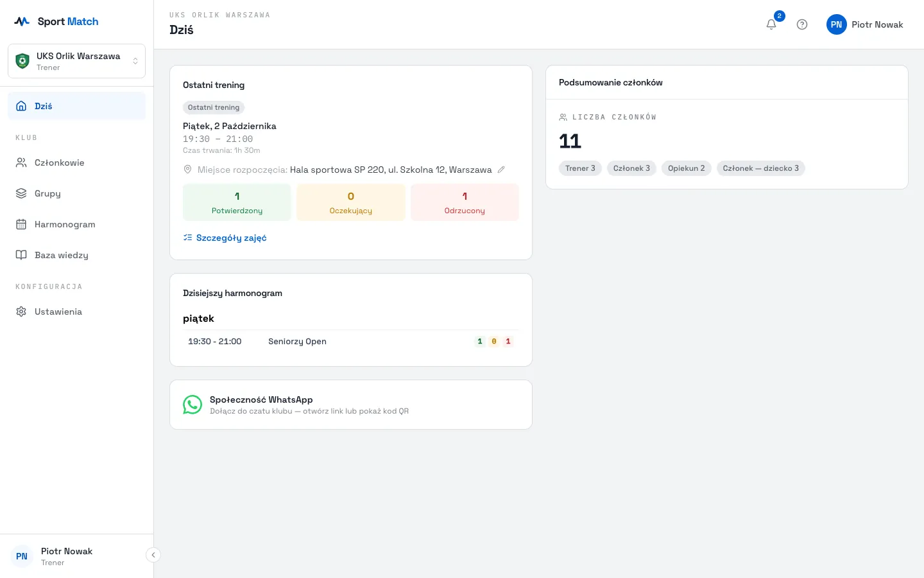Expand the UKS Orlik Warszawa club switcher
The width and height of the screenshot is (924, 578).
[77, 61]
